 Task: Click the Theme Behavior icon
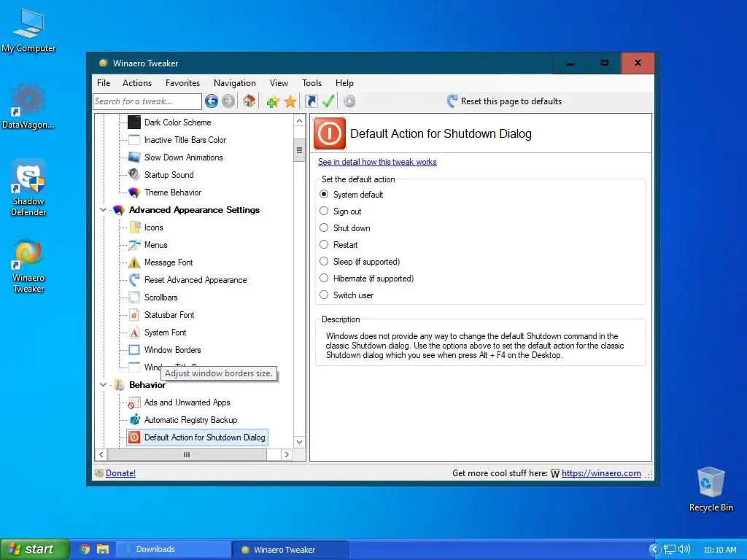134,192
